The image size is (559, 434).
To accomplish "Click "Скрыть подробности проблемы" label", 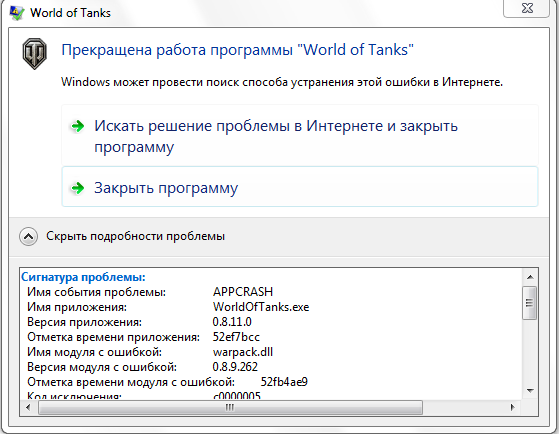I will pos(135,236).
